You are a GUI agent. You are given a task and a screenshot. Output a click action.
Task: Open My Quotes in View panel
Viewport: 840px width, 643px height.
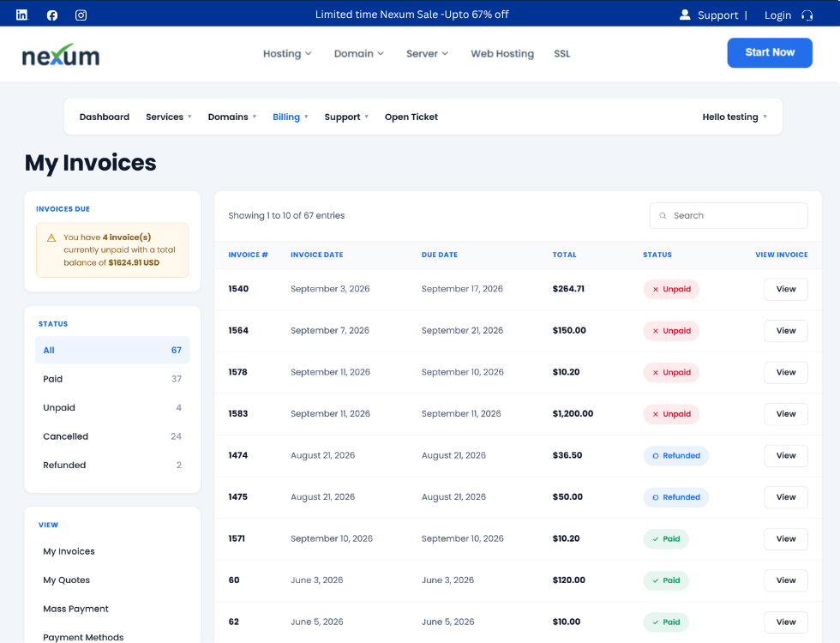[67, 580]
